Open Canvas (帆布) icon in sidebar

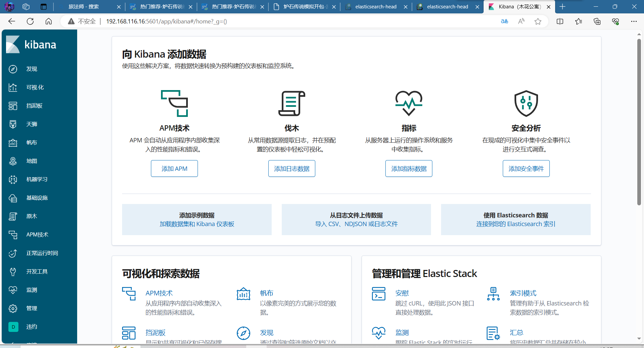click(13, 143)
